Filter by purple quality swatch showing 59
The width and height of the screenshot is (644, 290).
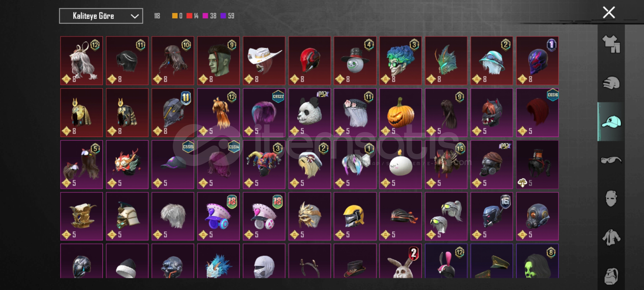coord(227,16)
